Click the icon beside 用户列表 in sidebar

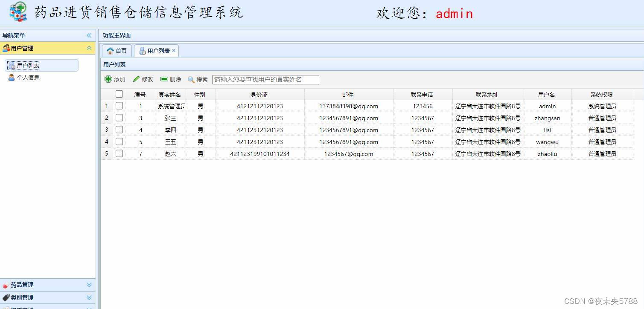click(12, 66)
